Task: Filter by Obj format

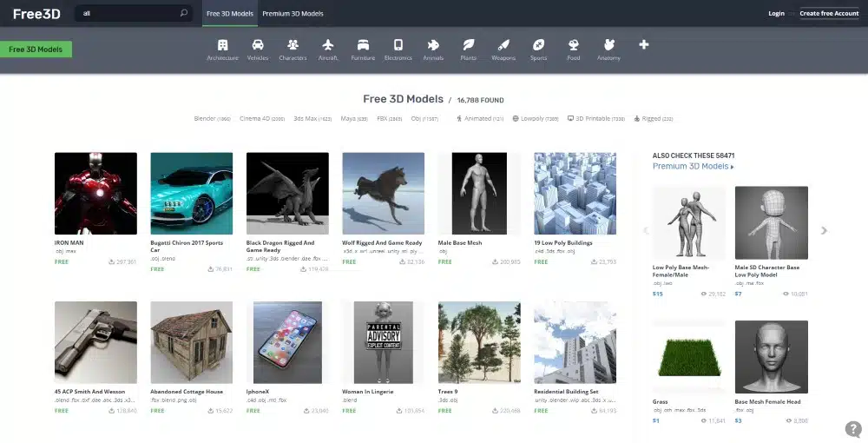Action: click(x=424, y=118)
